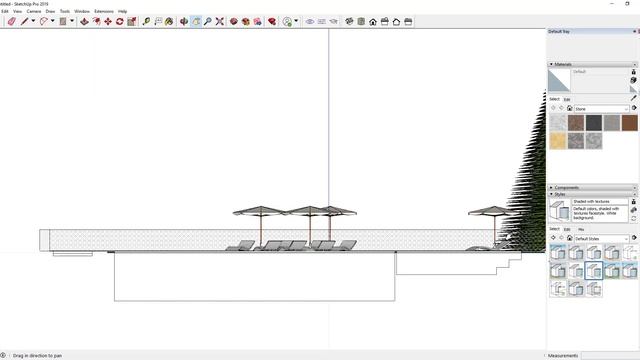Open Styles Details arrow beside Default Styles
The image size is (640, 360).
pos(634,238)
